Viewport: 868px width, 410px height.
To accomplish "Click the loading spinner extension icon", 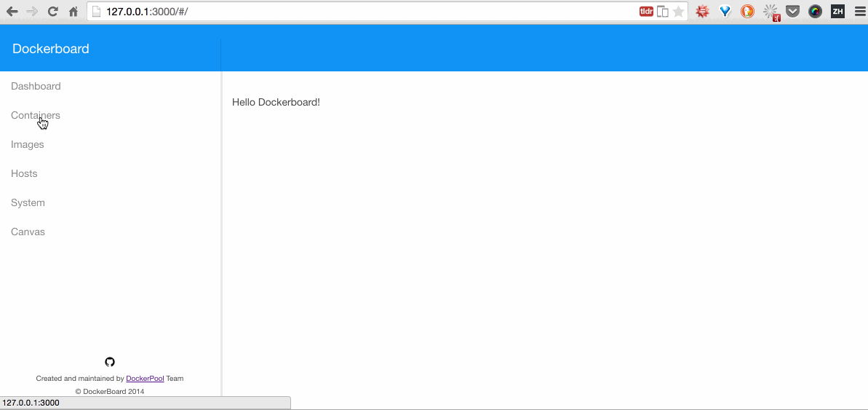I will click(x=771, y=12).
